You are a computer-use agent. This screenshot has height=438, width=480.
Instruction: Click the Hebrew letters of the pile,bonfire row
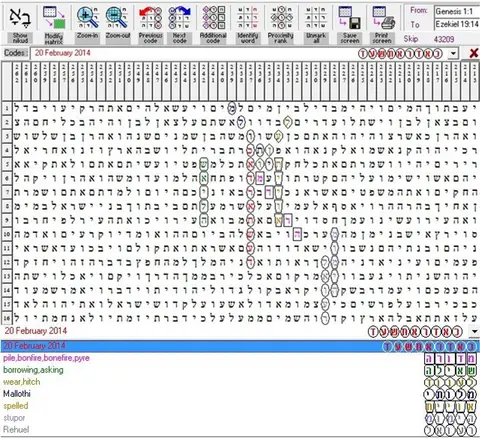pyautogui.click(x=451, y=359)
